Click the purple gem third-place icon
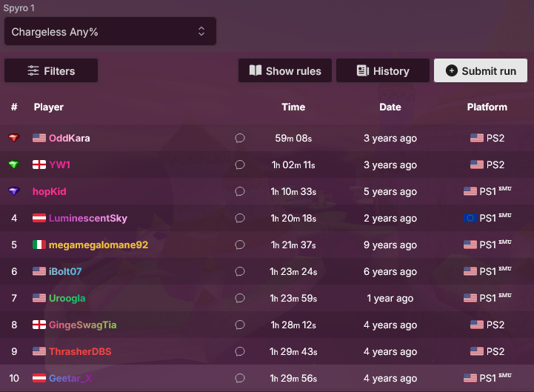 click(x=14, y=191)
